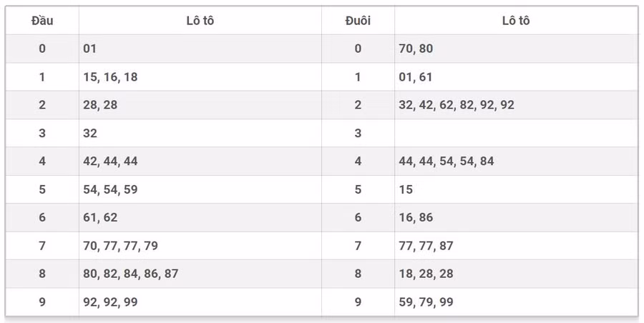
Task: Select the cell showing 42, 44, 44
Action: [110, 161]
